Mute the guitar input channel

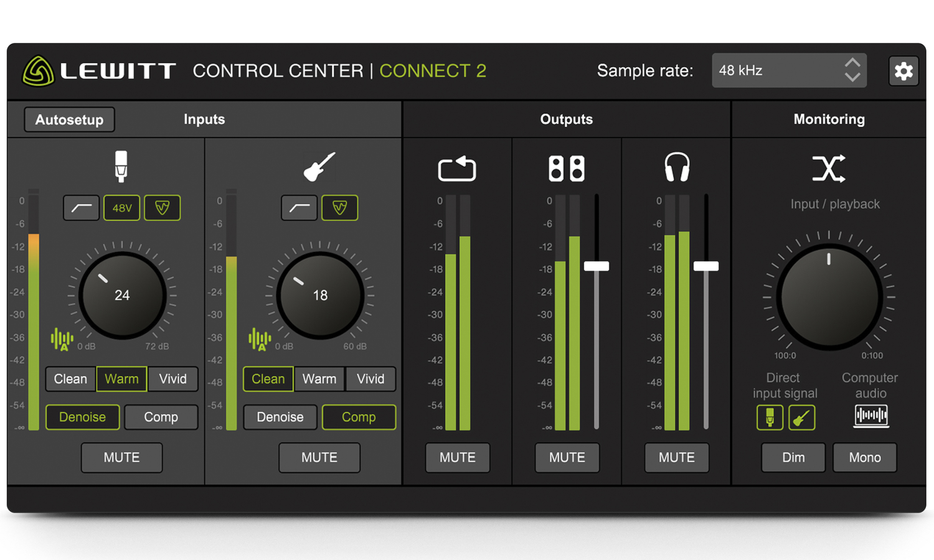click(319, 457)
